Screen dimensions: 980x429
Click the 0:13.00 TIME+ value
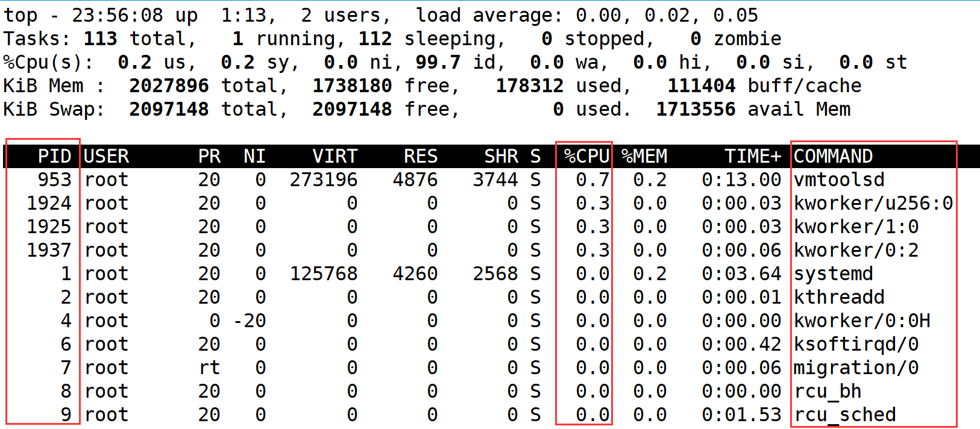click(x=741, y=180)
